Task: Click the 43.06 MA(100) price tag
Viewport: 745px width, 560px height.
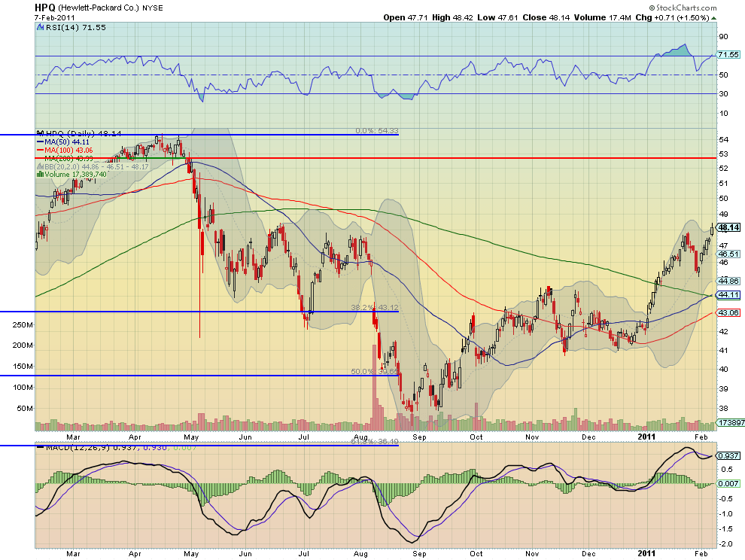Action: pos(728,312)
